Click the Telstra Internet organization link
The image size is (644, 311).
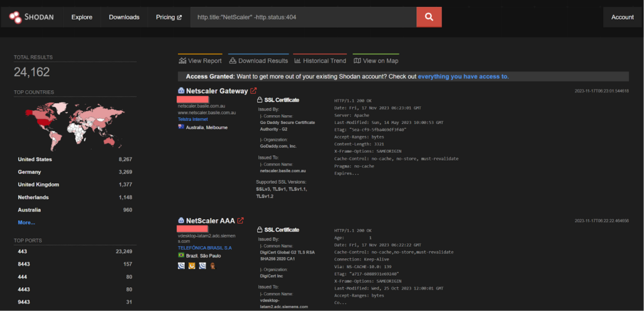click(x=192, y=119)
